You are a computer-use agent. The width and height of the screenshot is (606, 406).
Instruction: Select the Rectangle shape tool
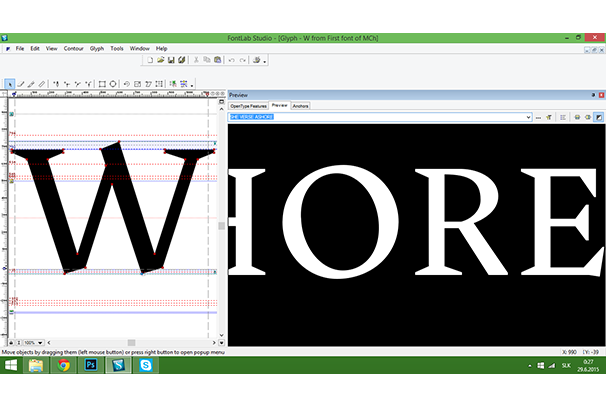tap(102, 84)
